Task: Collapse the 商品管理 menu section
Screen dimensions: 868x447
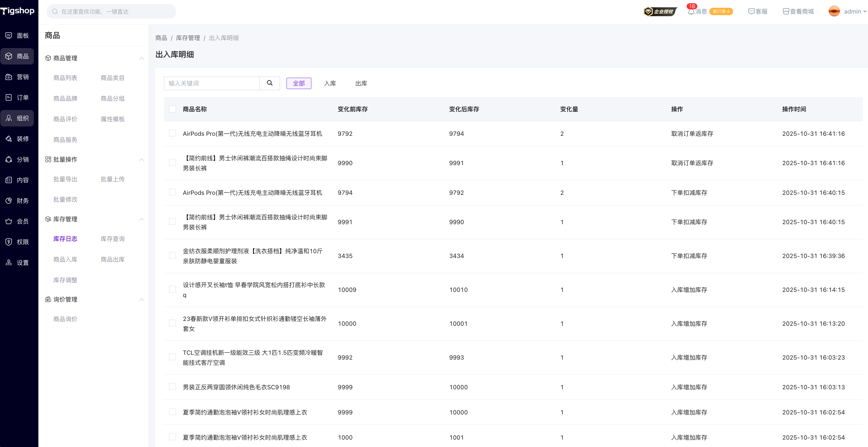Action: [142, 58]
